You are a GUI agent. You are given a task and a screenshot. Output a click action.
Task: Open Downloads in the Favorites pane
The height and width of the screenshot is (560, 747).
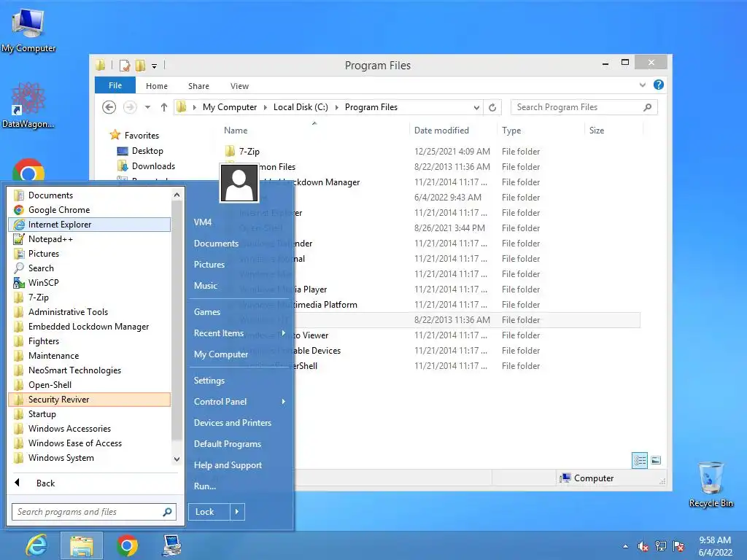[x=153, y=166]
